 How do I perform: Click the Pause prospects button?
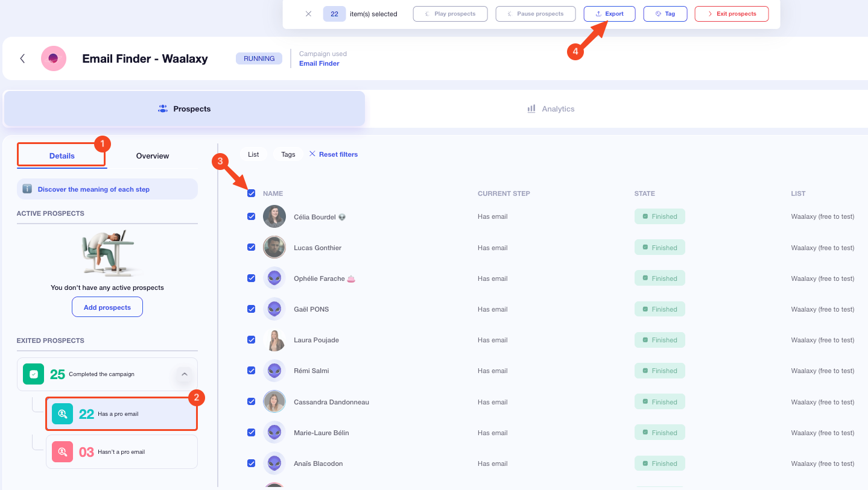(x=536, y=14)
